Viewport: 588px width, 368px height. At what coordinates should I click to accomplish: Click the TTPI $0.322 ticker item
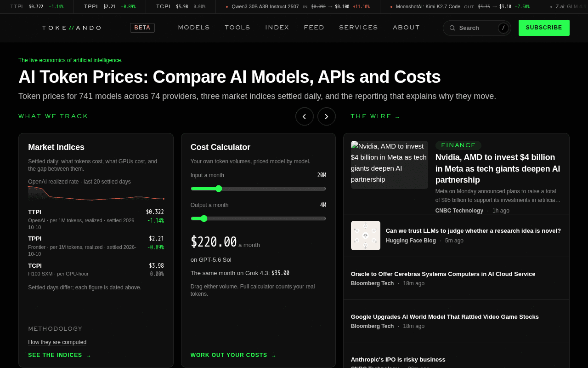pyautogui.click(x=37, y=7)
